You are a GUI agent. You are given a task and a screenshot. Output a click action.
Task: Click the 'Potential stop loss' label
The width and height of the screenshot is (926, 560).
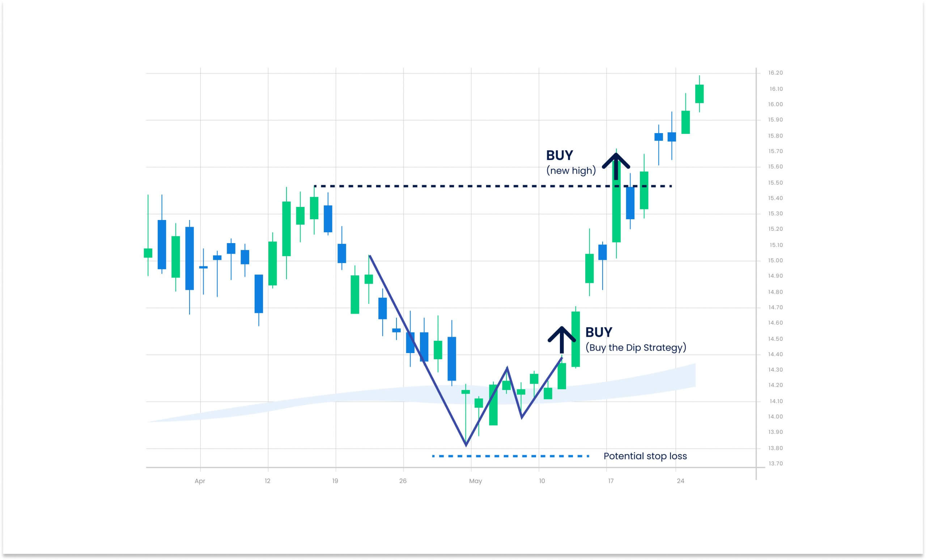point(645,456)
